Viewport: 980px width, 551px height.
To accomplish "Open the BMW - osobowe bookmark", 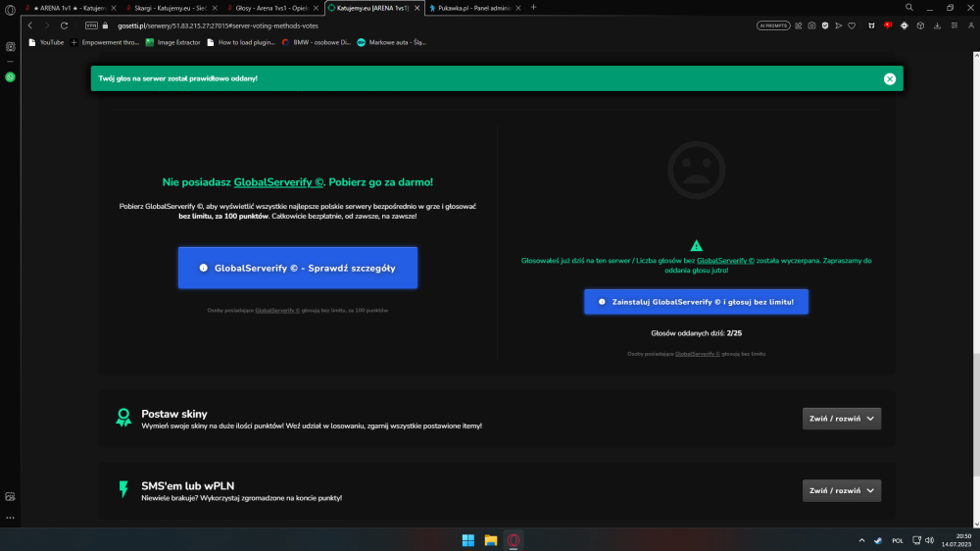I will pos(317,42).
